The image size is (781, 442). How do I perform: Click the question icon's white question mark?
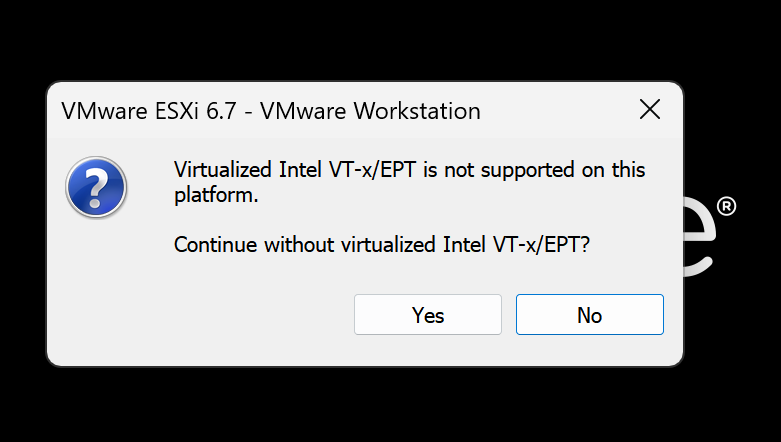click(x=96, y=188)
